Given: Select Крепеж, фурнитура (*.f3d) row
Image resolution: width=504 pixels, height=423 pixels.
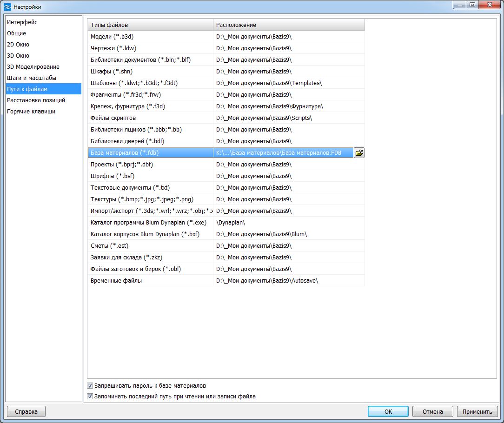Looking at the screenshot, I should (226, 106).
